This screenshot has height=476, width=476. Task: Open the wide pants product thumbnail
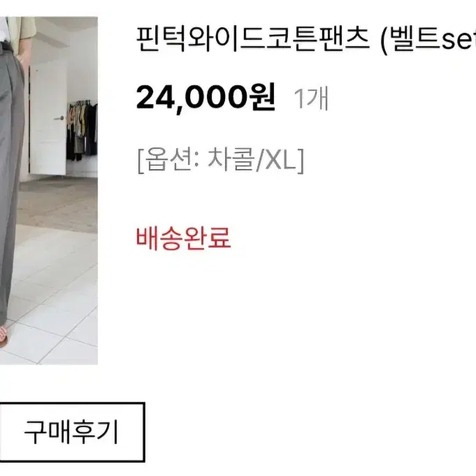coord(48,191)
